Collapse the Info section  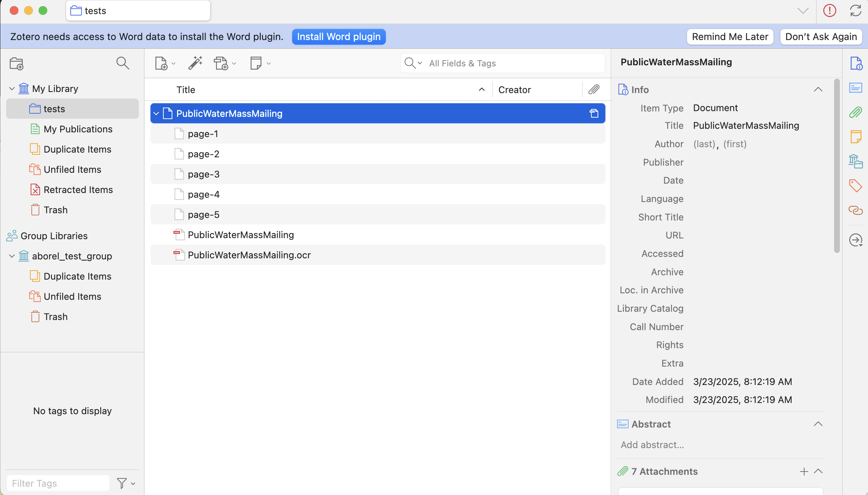(x=818, y=89)
